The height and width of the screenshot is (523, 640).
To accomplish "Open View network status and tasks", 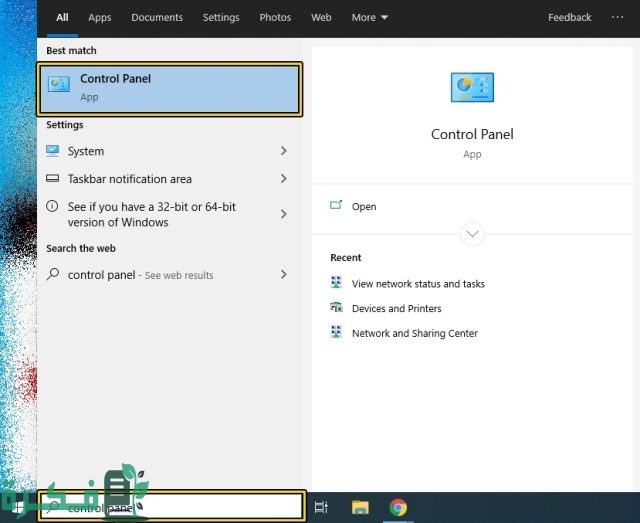I will pos(418,284).
